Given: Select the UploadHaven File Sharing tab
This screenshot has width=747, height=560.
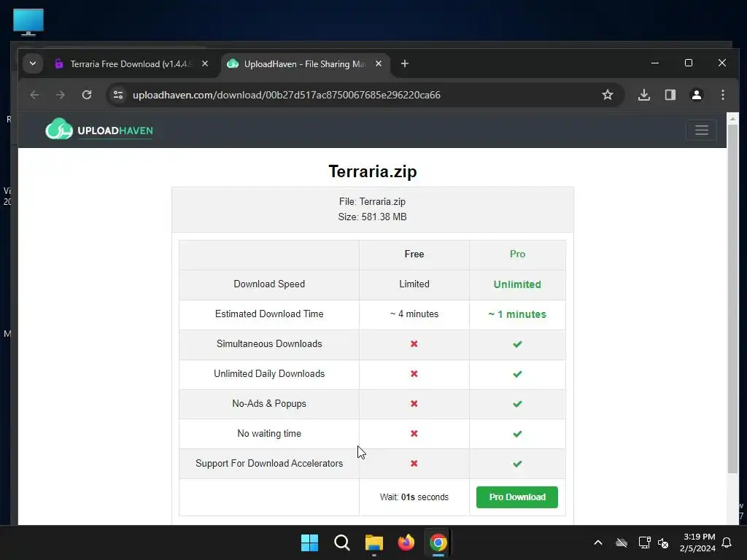Looking at the screenshot, I should coord(305,64).
